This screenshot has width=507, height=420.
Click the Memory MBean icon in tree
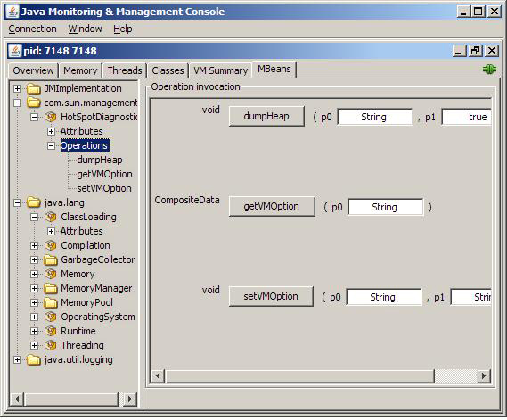(x=51, y=274)
